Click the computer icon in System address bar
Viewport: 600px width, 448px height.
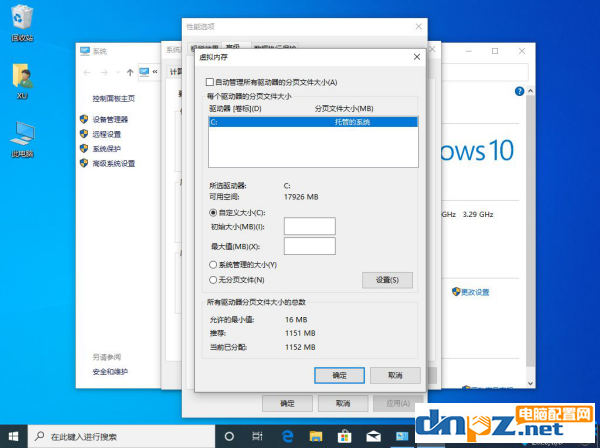(x=144, y=72)
